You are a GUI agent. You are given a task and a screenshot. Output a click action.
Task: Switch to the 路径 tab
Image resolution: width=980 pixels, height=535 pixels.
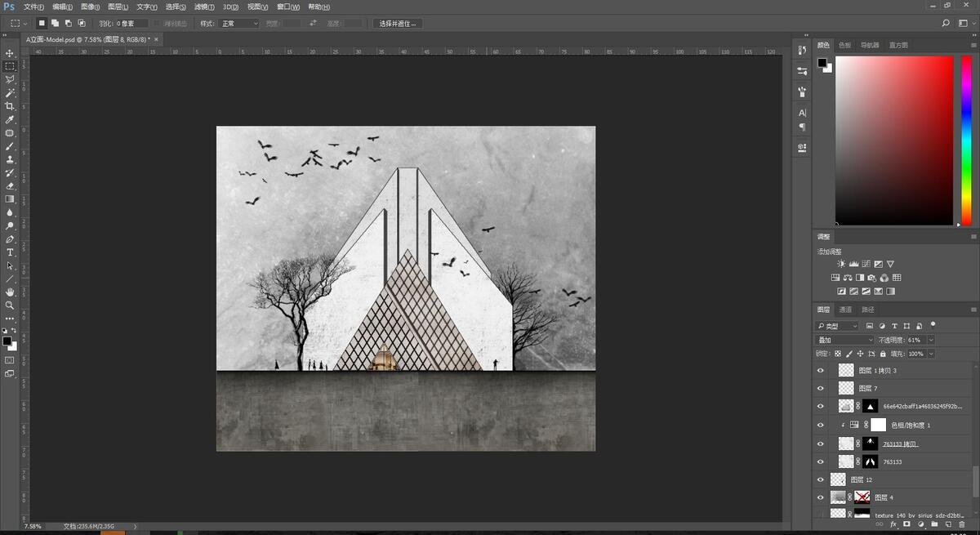tap(868, 310)
